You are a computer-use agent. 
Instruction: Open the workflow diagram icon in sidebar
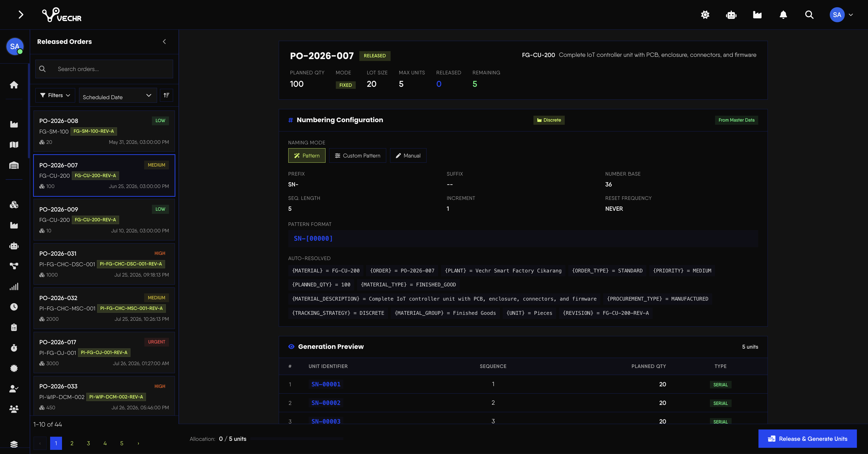point(14,266)
